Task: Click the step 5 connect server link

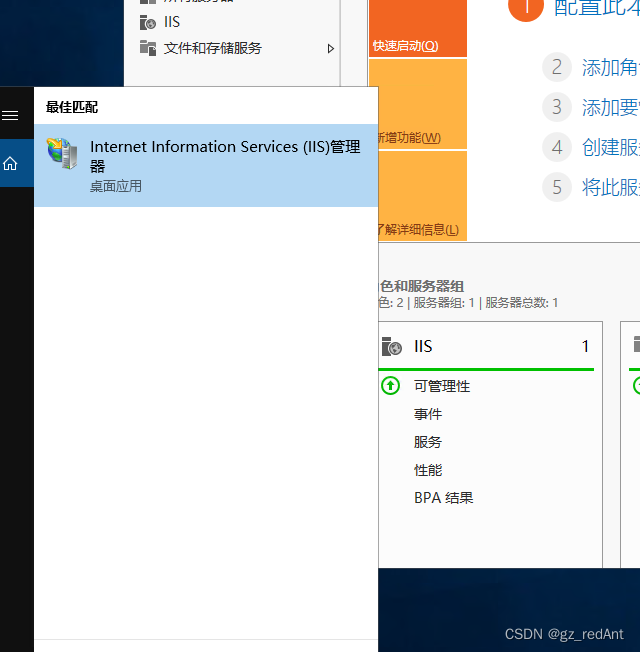Action: coord(610,187)
